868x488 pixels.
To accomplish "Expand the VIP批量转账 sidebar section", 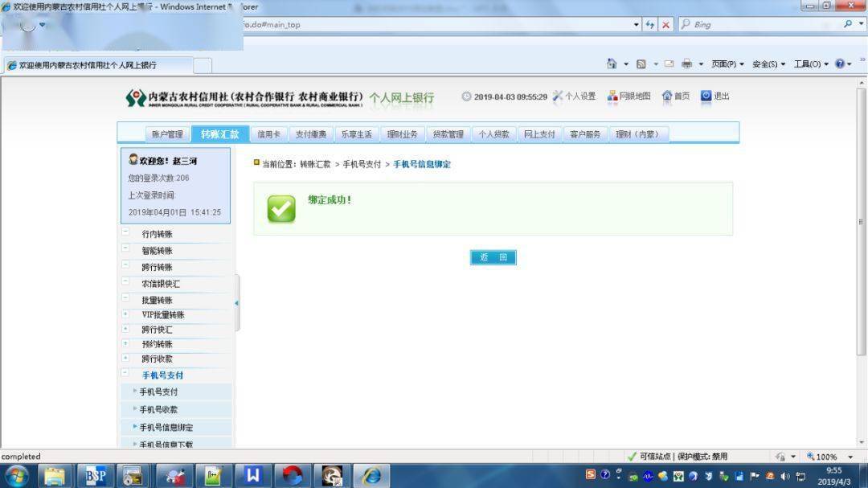I will point(125,314).
